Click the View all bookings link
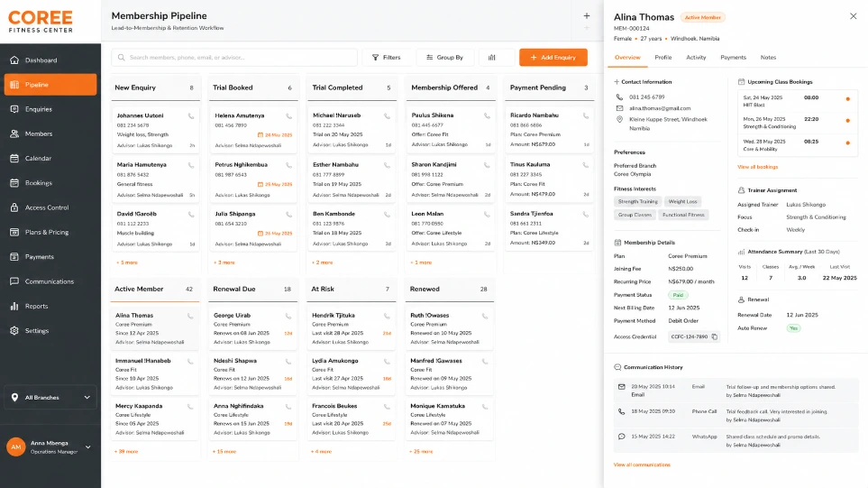 [x=757, y=167]
